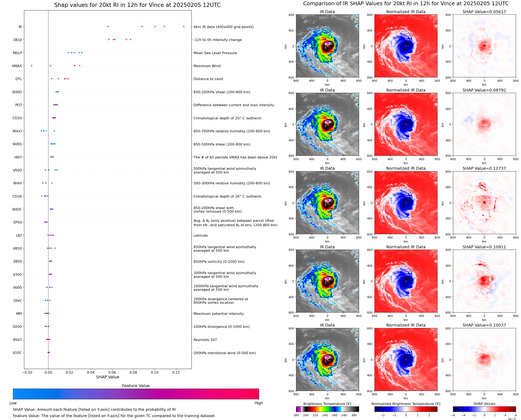Open the SHAP Value=0.05617 map
Viewport: 521px width, 420px height.
(484, 46)
